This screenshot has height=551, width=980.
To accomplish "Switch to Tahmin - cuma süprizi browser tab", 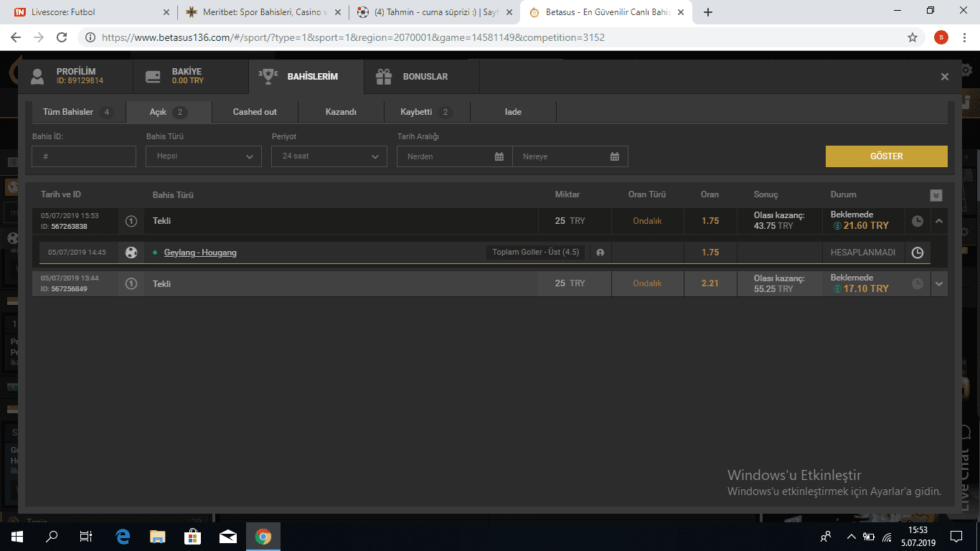I will (x=435, y=12).
